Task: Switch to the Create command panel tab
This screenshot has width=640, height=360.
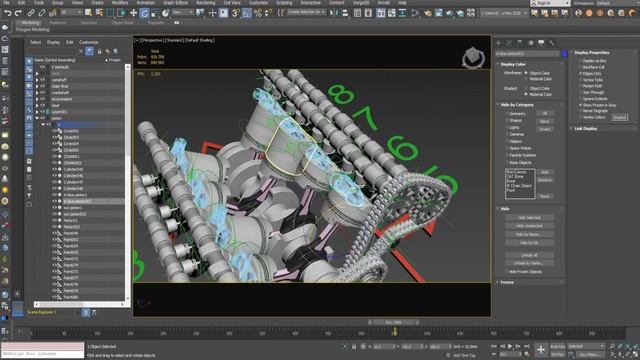Action: coord(498,43)
